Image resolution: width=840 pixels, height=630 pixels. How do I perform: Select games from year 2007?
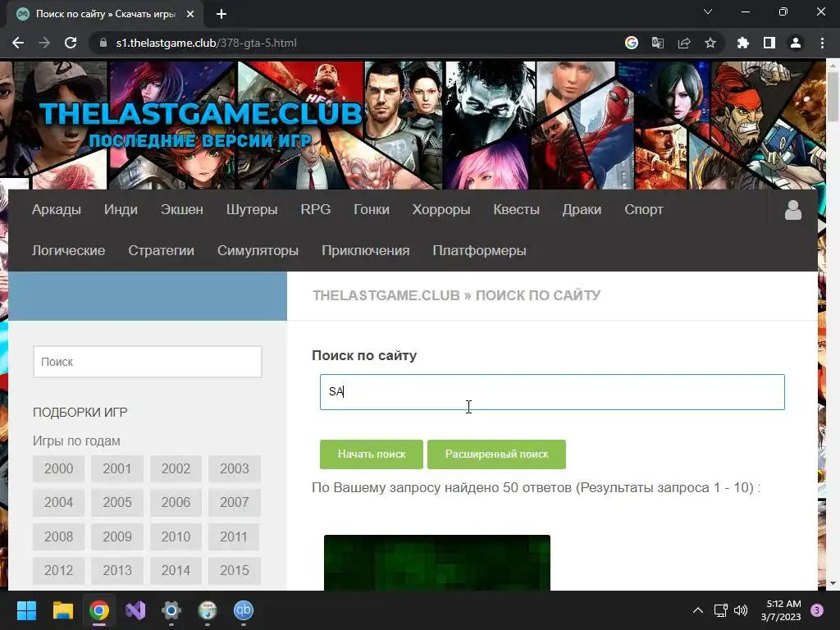(x=234, y=503)
